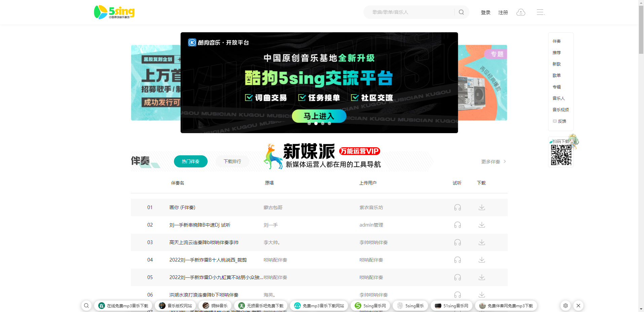Jump to 伴奏 in side navigation
This screenshot has height=312, width=644.
[x=557, y=41]
